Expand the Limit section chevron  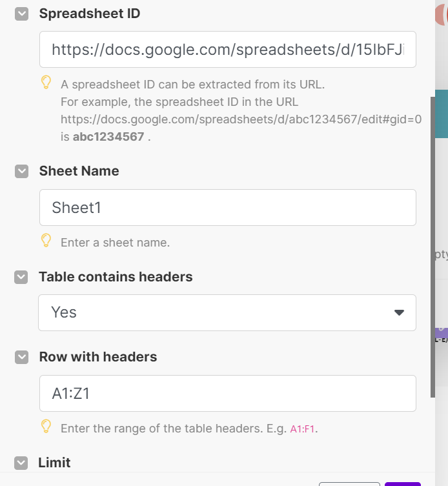pos(21,463)
